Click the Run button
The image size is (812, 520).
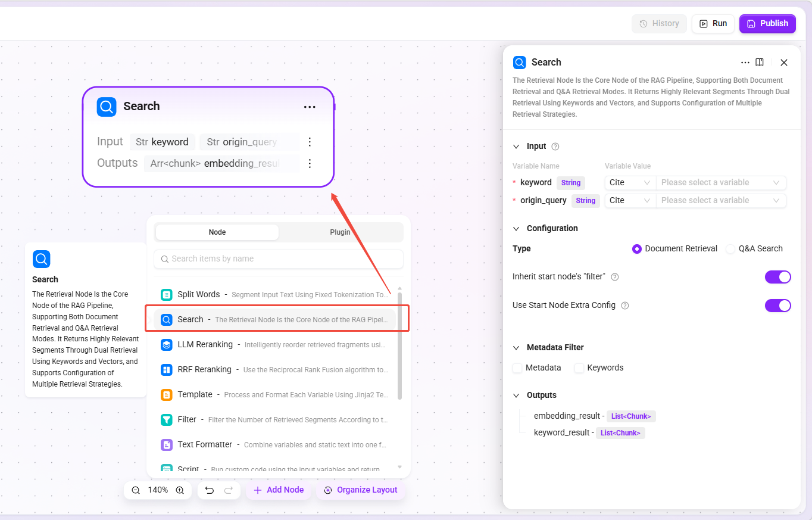coord(713,24)
